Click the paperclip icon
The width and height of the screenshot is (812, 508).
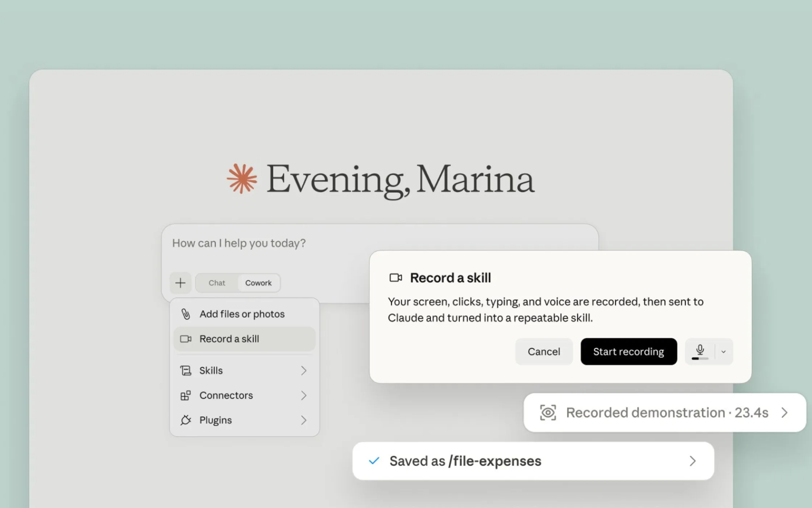pos(186,314)
